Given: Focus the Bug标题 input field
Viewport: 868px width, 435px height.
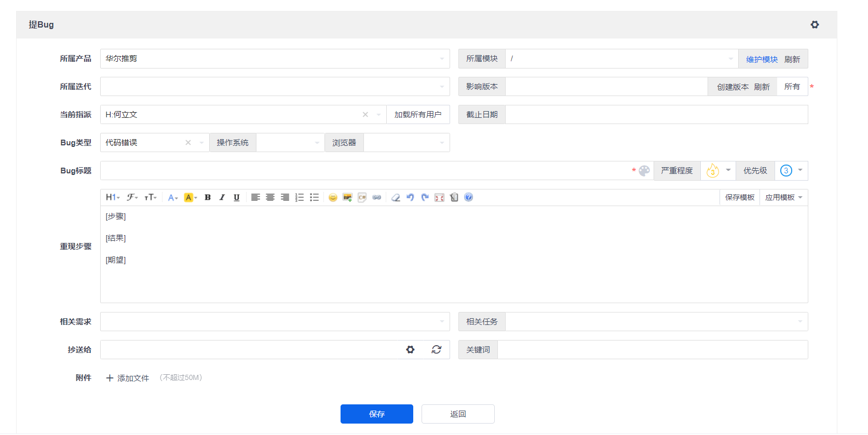Looking at the screenshot, I should [365, 171].
